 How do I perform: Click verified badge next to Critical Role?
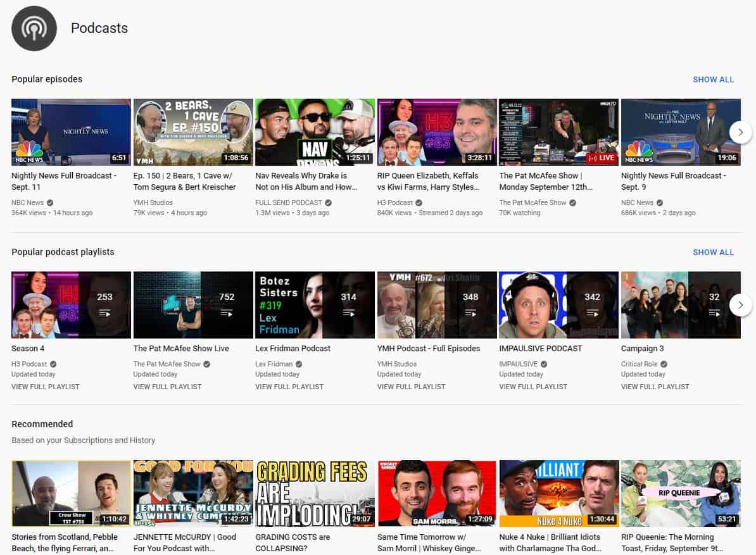click(664, 365)
